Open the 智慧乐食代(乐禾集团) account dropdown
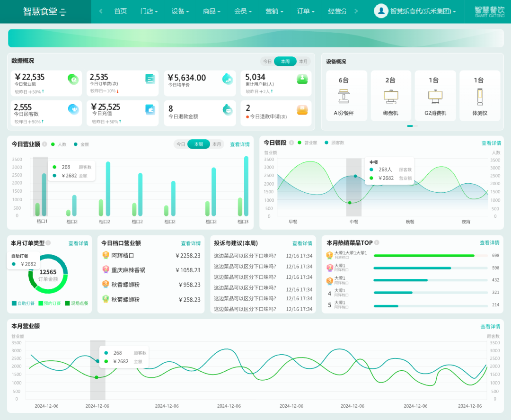Viewport: 511px width, 420px height. point(423,11)
